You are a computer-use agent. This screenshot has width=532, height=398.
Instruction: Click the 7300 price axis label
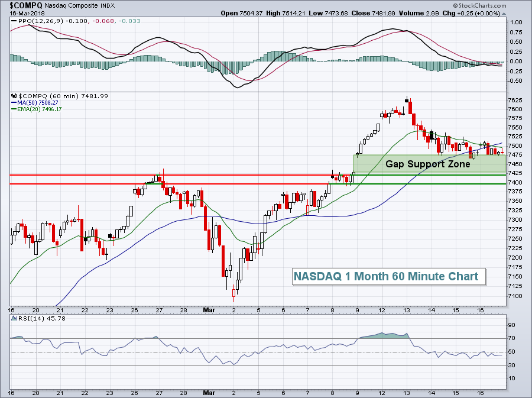coord(515,220)
